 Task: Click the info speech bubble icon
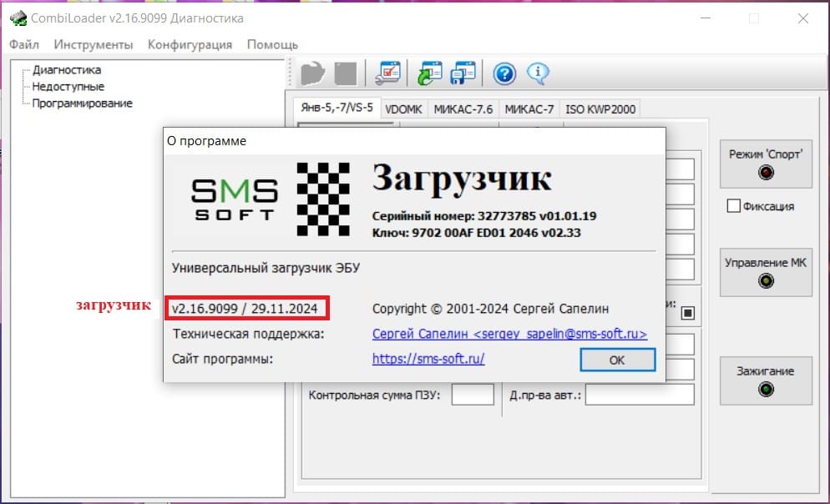pyautogui.click(x=538, y=74)
